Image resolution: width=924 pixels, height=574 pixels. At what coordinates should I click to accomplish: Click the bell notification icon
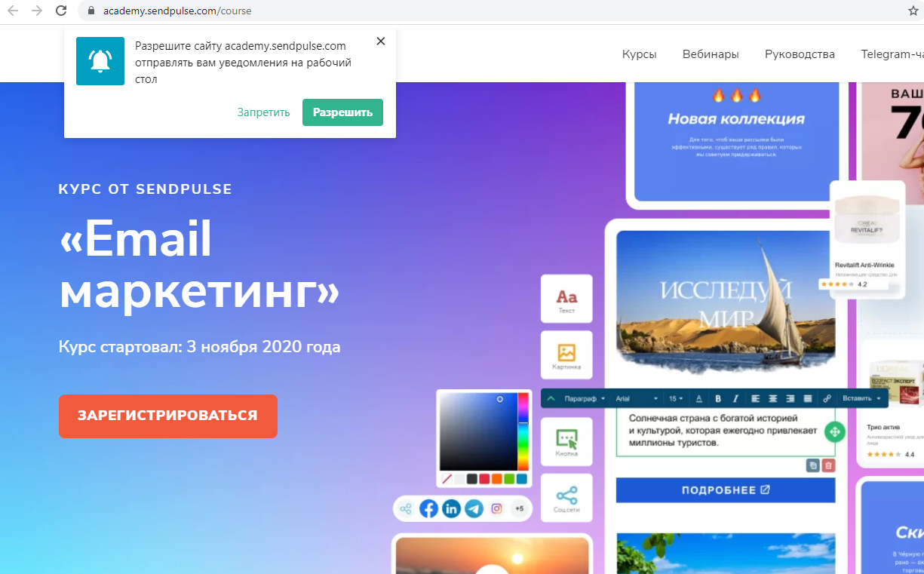(x=100, y=61)
